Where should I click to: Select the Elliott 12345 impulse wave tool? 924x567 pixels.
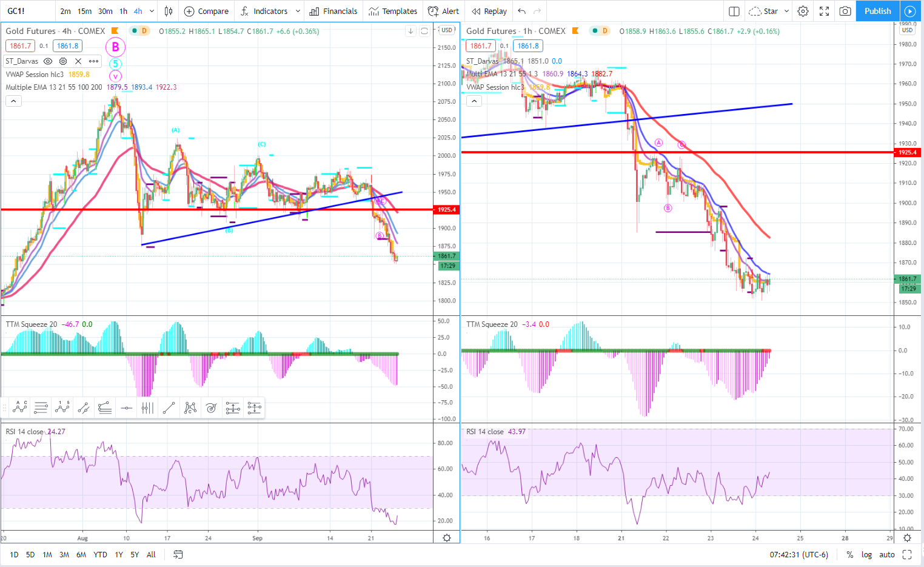62,408
